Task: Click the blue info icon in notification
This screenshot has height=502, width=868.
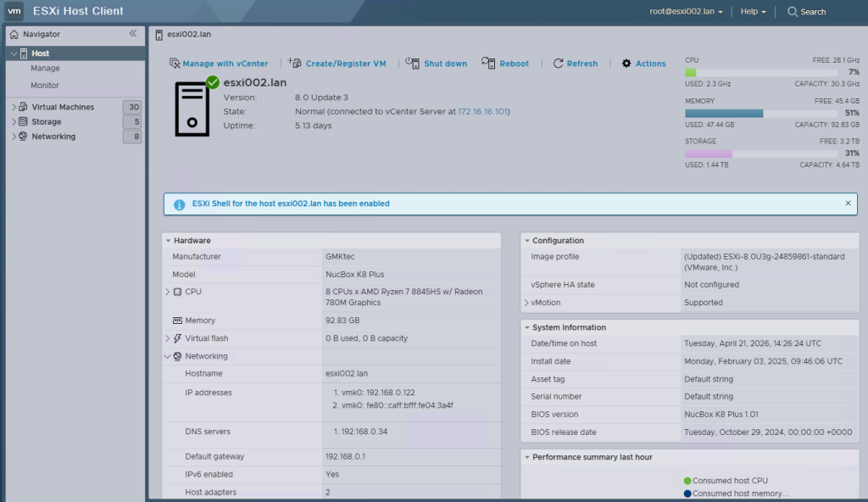Action: [180, 204]
